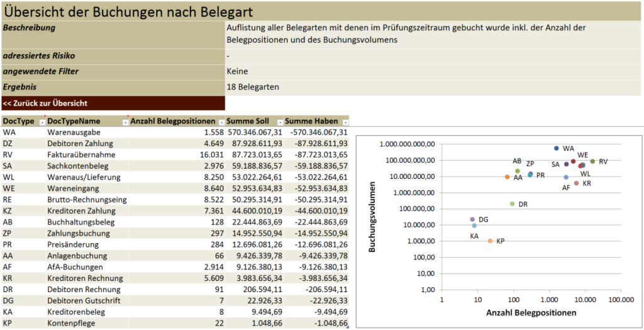Click the DR data point marker
644x330 pixels.
click(512, 203)
